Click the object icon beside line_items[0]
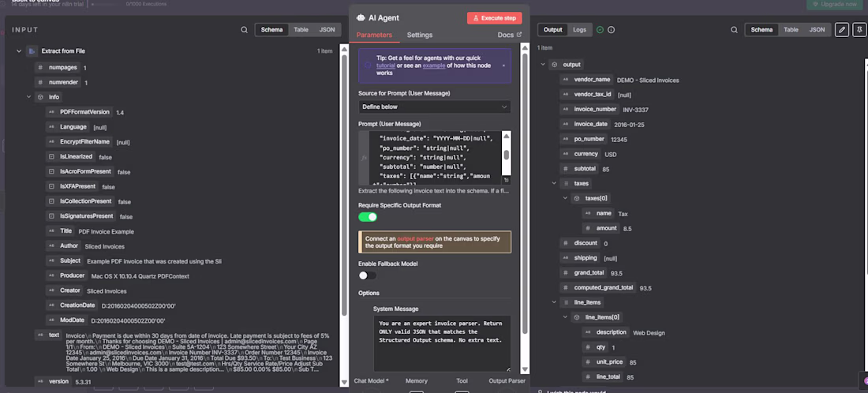Viewport: 868px width, 393px height. point(577,317)
